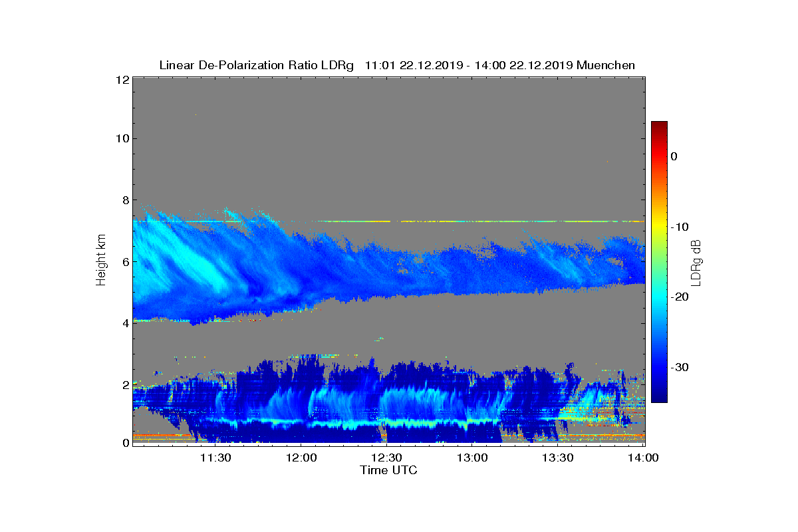This screenshot has height=532, width=798.
Task: Click the height tick label 2
Action: [125, 384]
